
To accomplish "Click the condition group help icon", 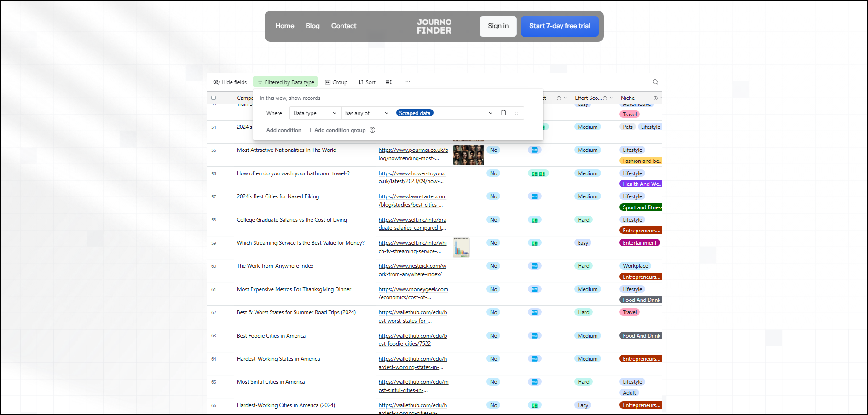I will coord(372,130).
